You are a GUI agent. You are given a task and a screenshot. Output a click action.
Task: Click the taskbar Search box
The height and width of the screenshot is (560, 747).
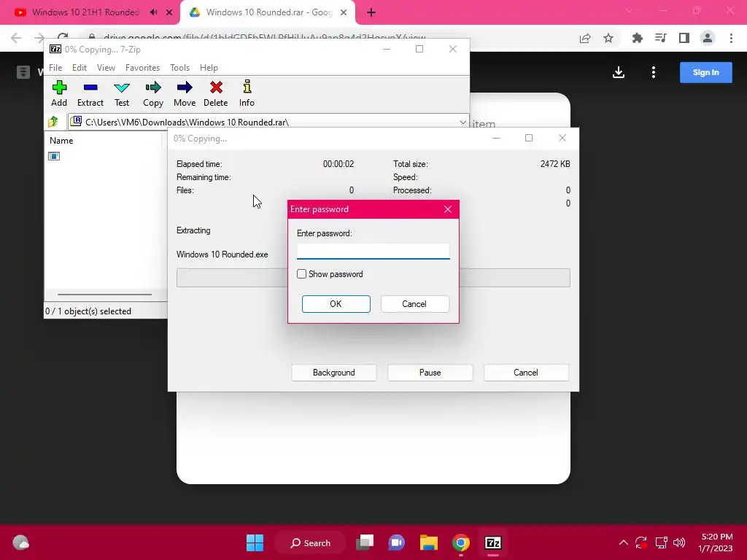(x=311, y=542)
